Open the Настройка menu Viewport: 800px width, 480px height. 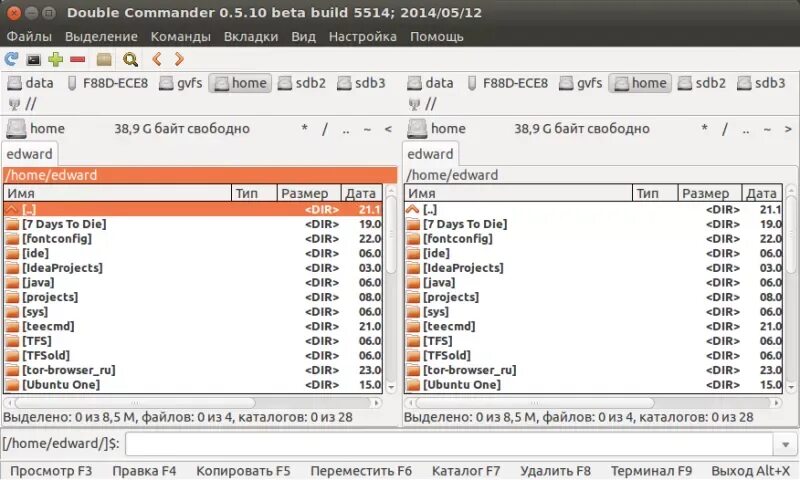pyautogui.click(x=363, y=37)
